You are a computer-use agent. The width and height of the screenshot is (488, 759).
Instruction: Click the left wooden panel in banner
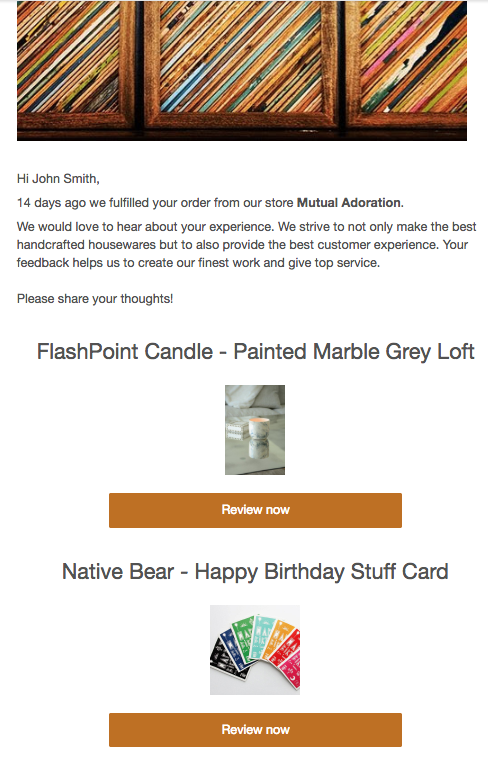pos(75,63)
